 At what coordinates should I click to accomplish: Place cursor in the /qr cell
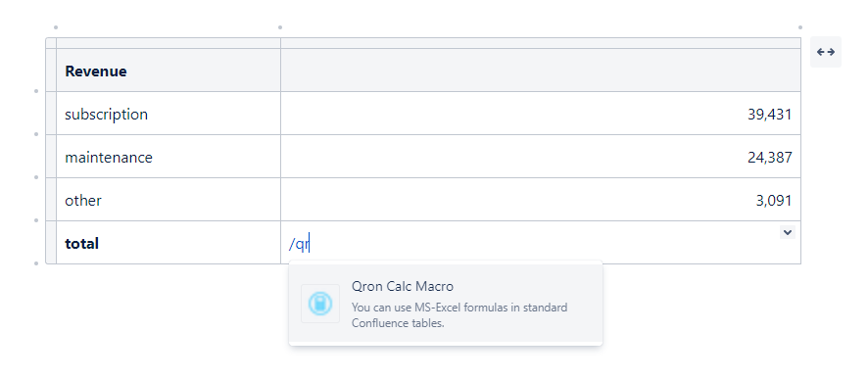tap(540, 243)
